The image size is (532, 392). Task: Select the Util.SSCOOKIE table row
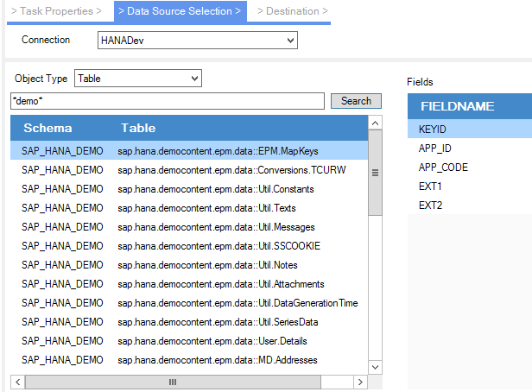[x=189, y=246]
